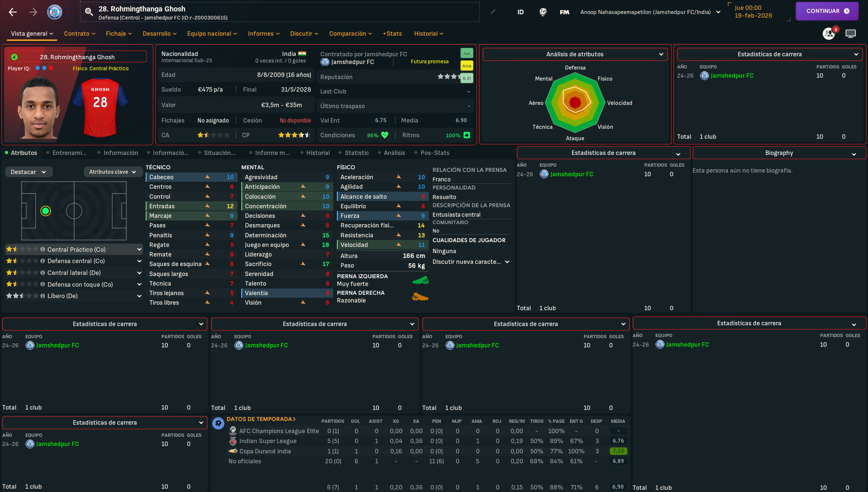Click the date display 19-feb-2026
The width and height of the screenshot is (868, 492).
(753, 15)
